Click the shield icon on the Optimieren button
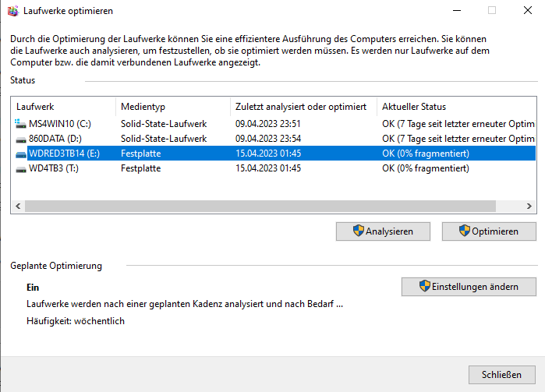Image resolution: width=545 pixels, height=392 pixels. (x=465, y=231)
